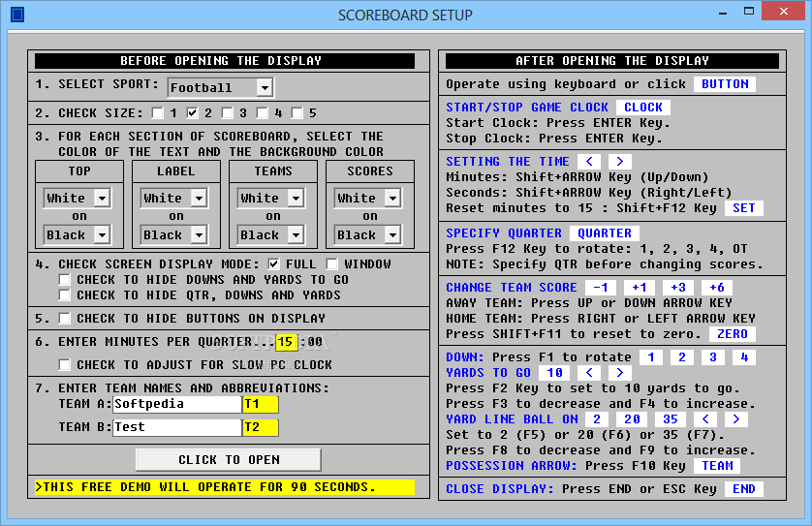Check size 5 checkbox

click(x=297, y=113)
